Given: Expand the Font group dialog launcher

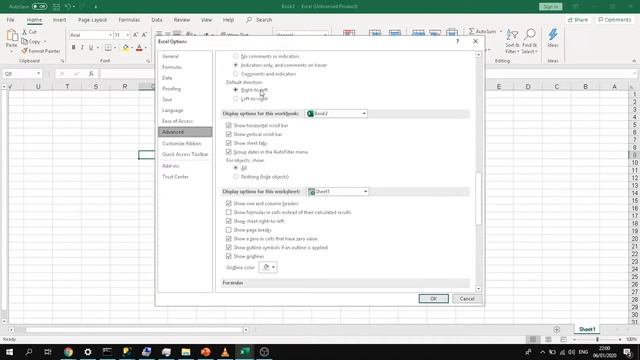Looking at the screenshot, I should [148, 61].
